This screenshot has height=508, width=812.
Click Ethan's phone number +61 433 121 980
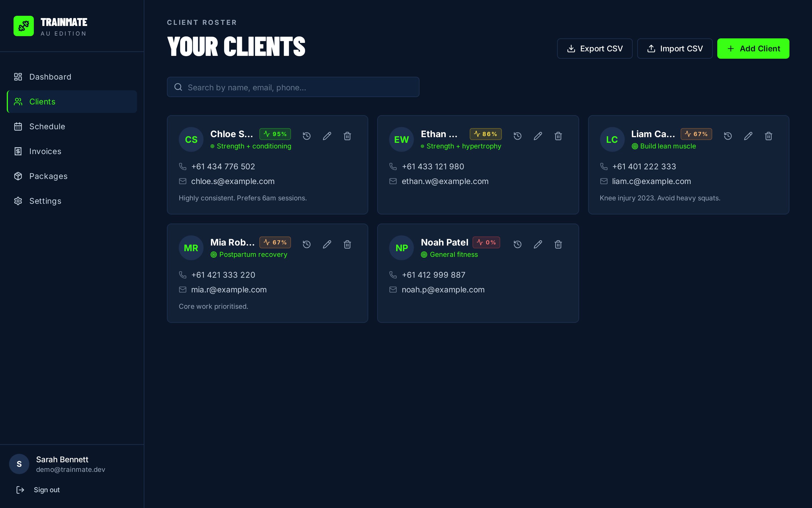pyautogui.click(x=433, y=166)
